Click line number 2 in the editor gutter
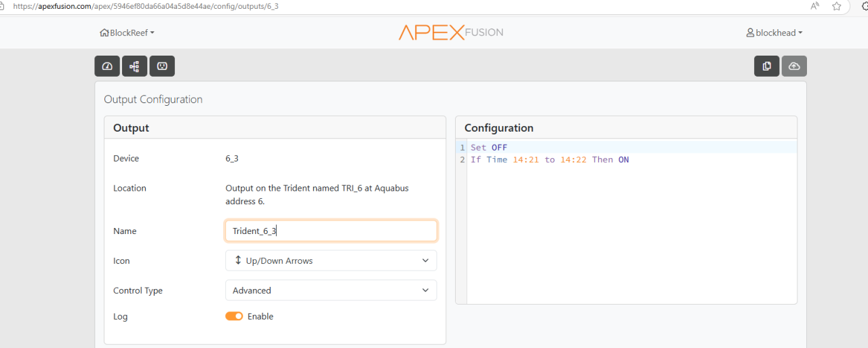868x348 pixels. (462, 159)
